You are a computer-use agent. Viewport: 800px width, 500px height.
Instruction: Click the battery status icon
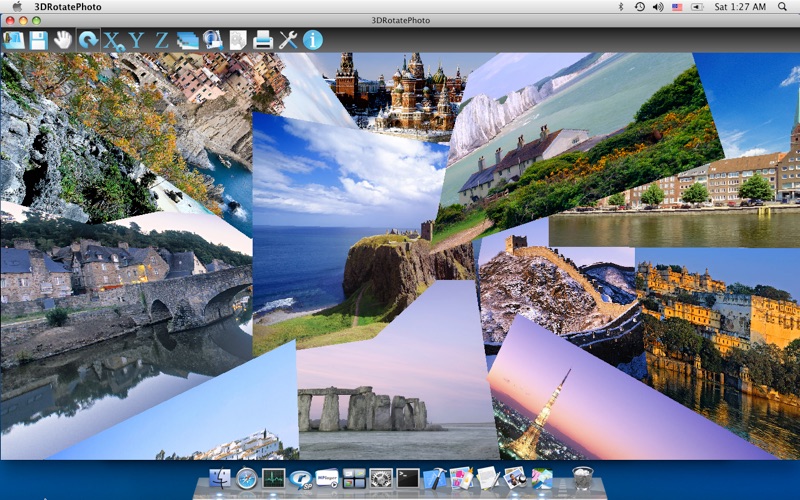click(697, 7)
